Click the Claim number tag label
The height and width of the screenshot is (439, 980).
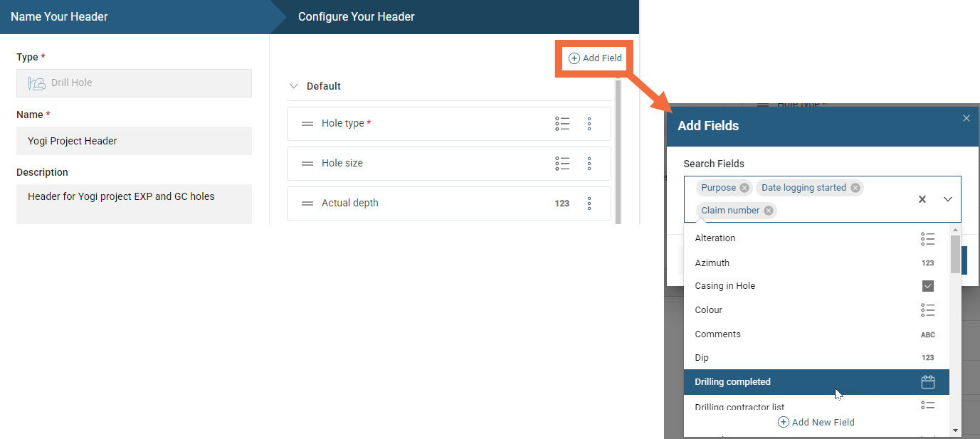click(x=730, y=211)
